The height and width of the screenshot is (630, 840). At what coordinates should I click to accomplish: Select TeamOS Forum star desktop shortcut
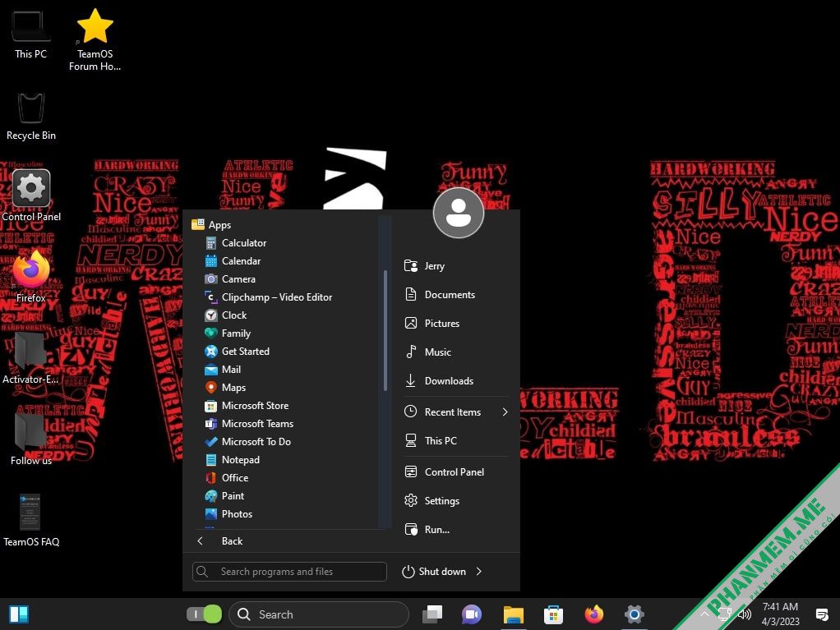[95, 40]
